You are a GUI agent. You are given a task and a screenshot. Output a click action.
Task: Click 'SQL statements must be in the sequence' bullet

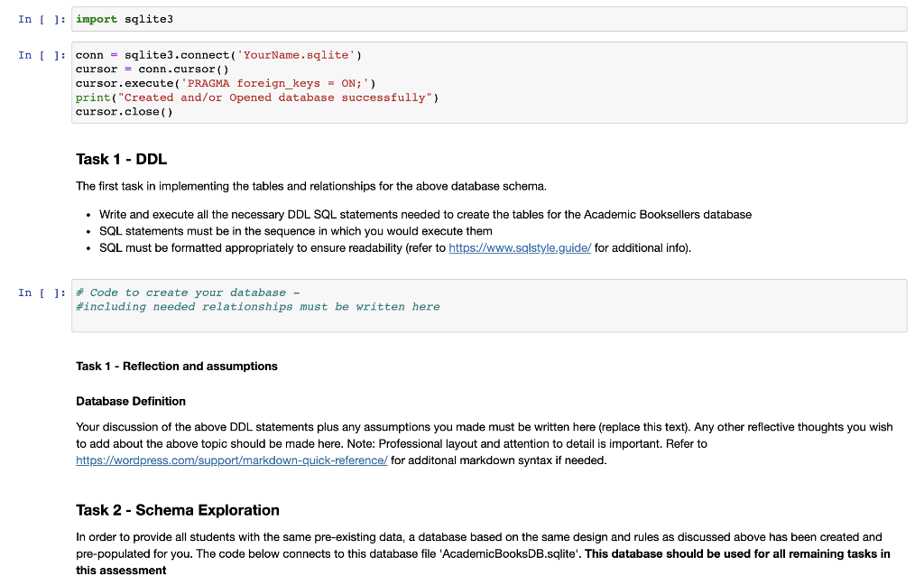pyautogui.click(x=296, y=231)
